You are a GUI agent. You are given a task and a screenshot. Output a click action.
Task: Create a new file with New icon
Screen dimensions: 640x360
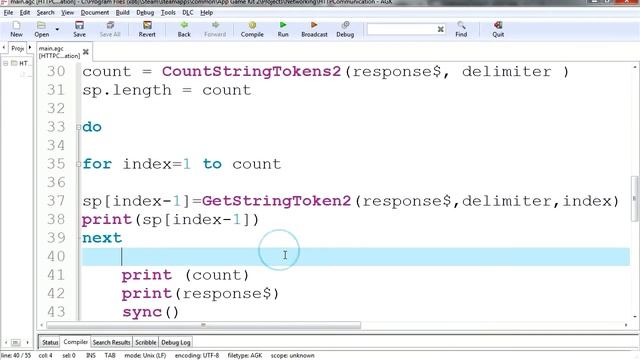click(x=16, y=29)
